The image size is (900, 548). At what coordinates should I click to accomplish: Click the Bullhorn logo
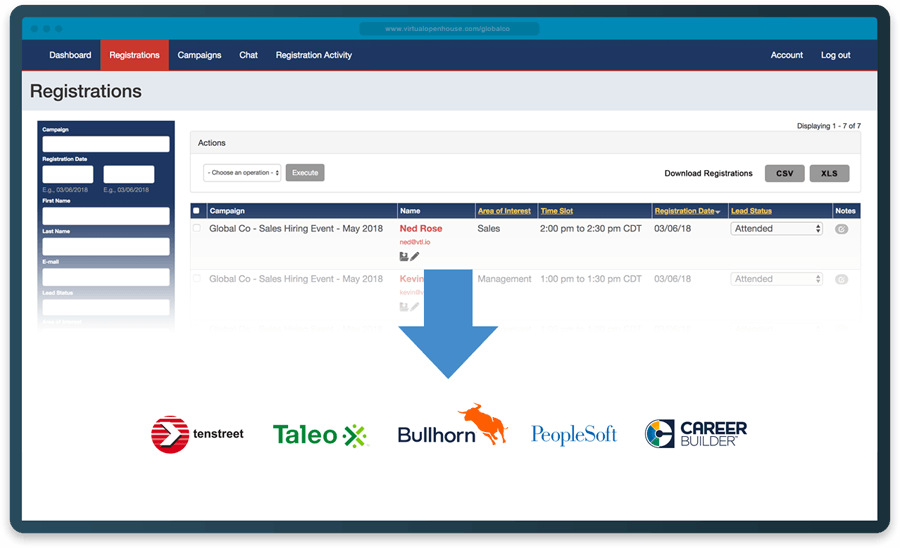tap(452, 425)
